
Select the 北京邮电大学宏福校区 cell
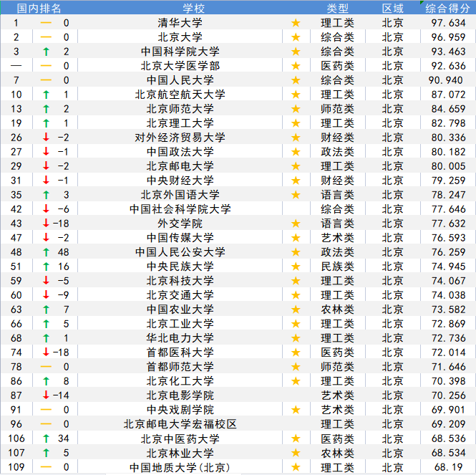click(x=180, y=424)
